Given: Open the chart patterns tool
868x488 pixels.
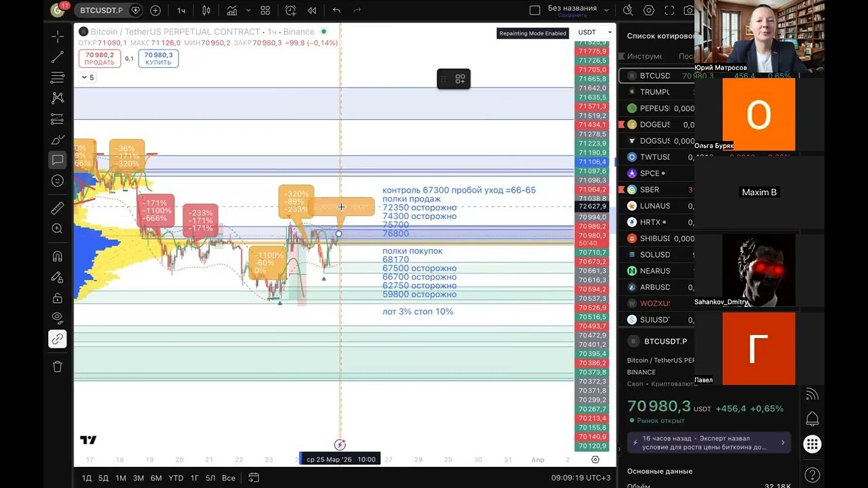Looking at the screenshot, I should point(58,98).
